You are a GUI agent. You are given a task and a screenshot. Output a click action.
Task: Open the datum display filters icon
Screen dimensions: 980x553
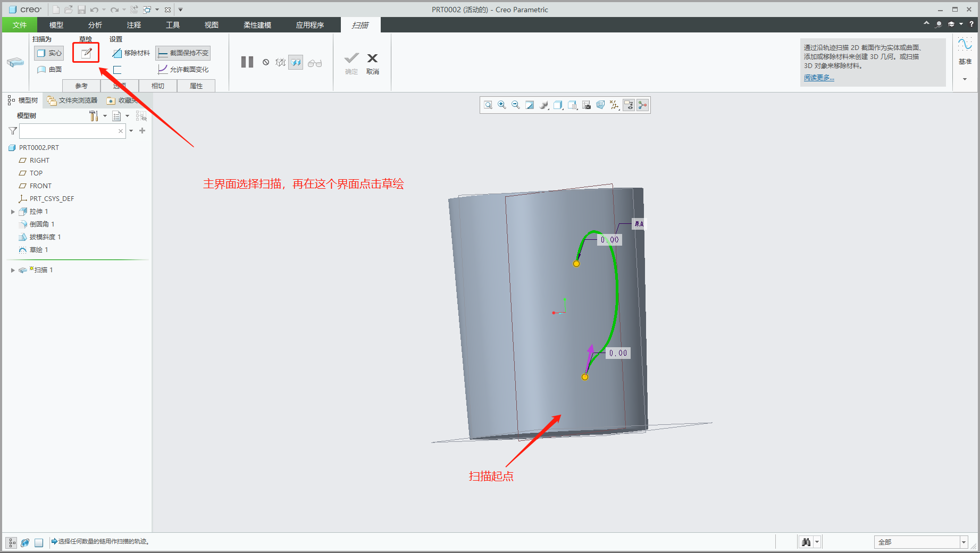click(x=614, y=105)
